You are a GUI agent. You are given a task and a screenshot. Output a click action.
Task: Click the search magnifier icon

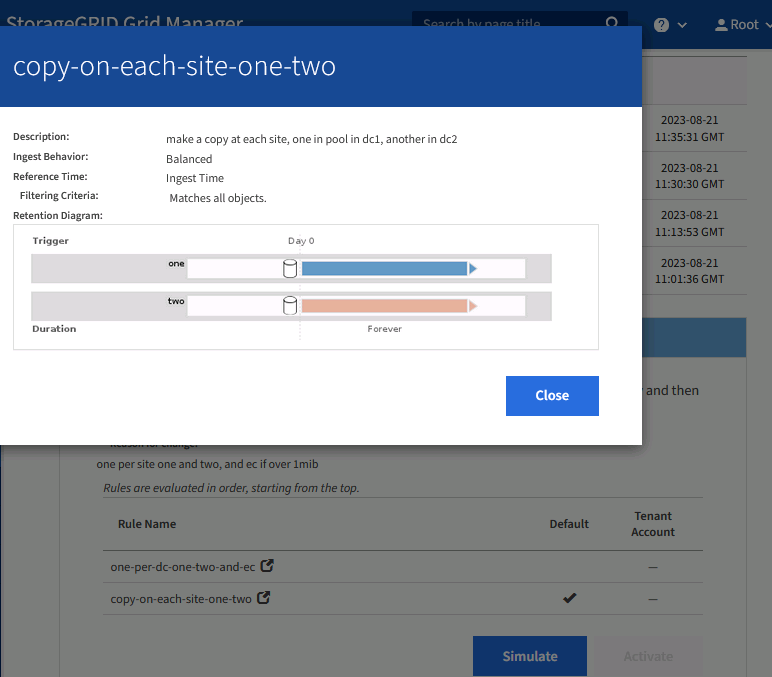(x=611, y=23)
